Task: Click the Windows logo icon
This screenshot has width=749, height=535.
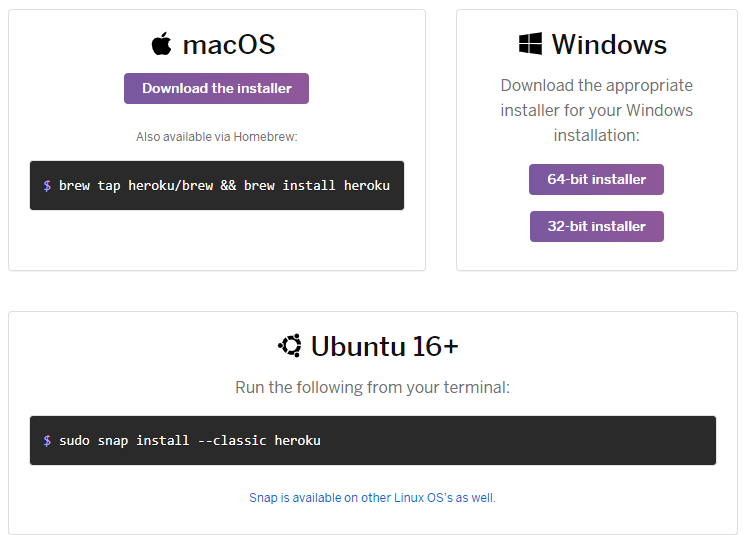Action: coord(530,44)
